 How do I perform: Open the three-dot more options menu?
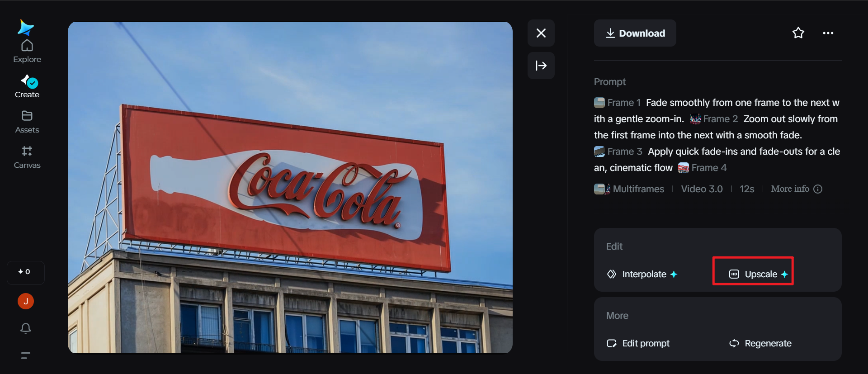tap(828, 33)
